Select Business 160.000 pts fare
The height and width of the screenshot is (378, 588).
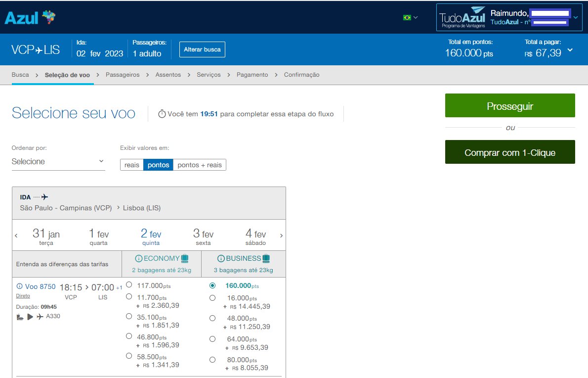(212, 285)
